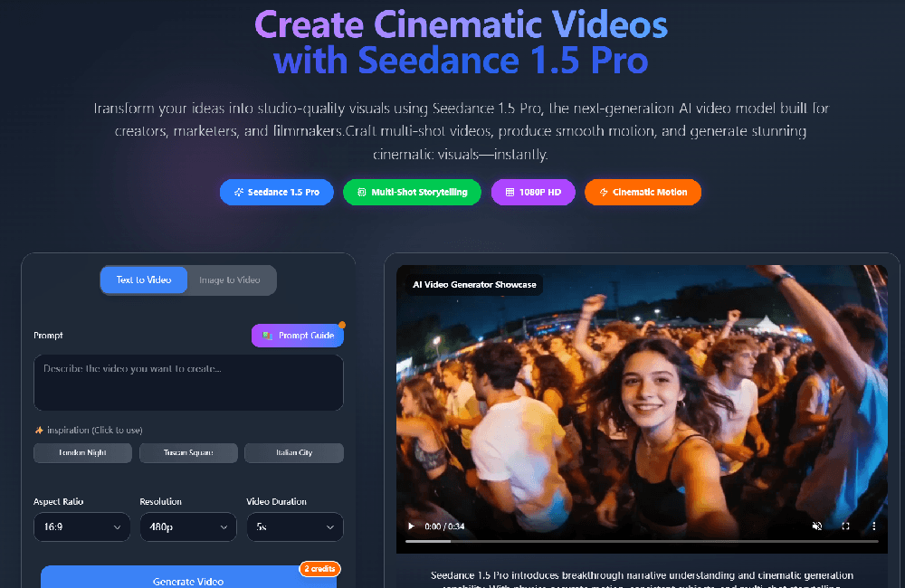This screenshot has height=588, width=905.
Task: Click the Generate Video button
Action: click(187, 581)
